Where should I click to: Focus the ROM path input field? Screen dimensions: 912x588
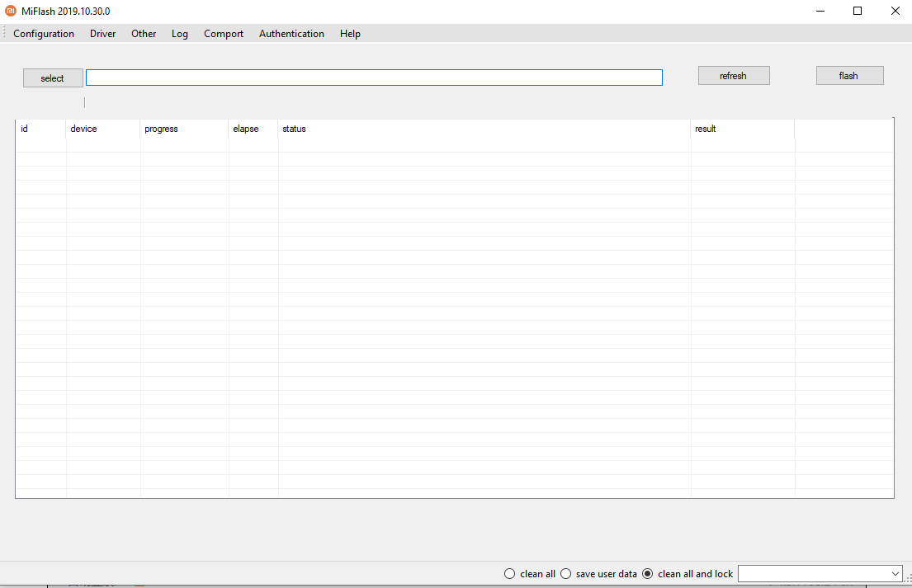click(x=374, y=78)
